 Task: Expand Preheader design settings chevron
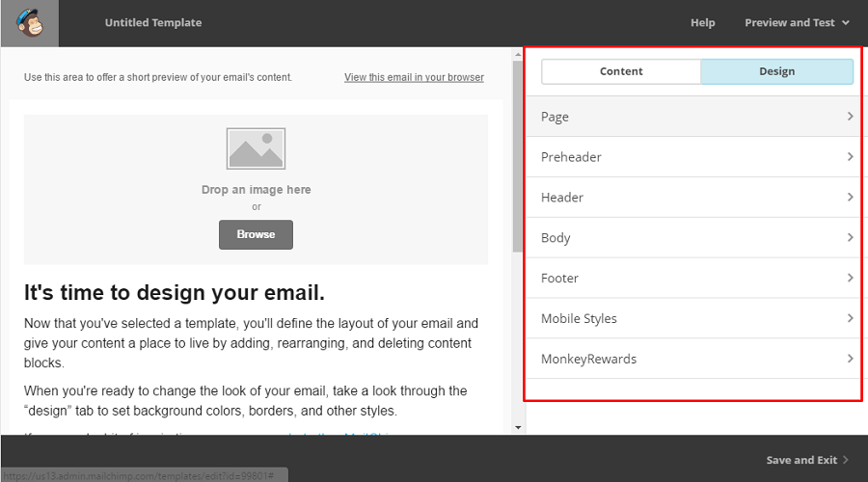(851, 156)
